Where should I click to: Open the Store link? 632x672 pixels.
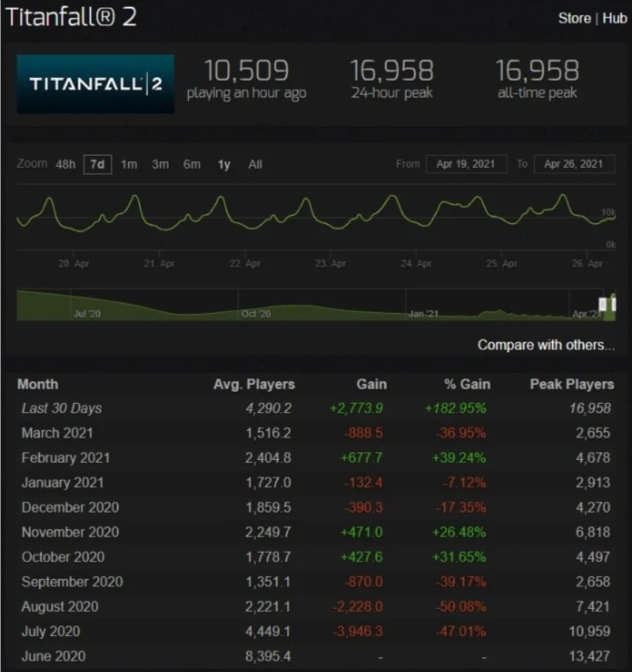click(574, 18)
